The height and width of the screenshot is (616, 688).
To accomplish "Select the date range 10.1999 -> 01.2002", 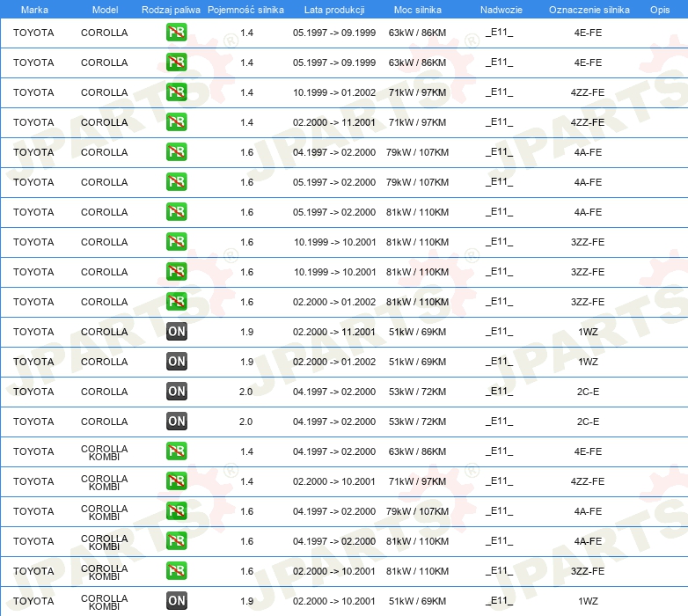I will [334, 92].
